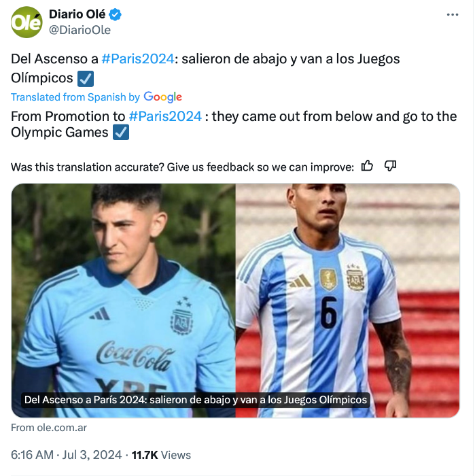Open the Diario Olé display name

(77, 14)
